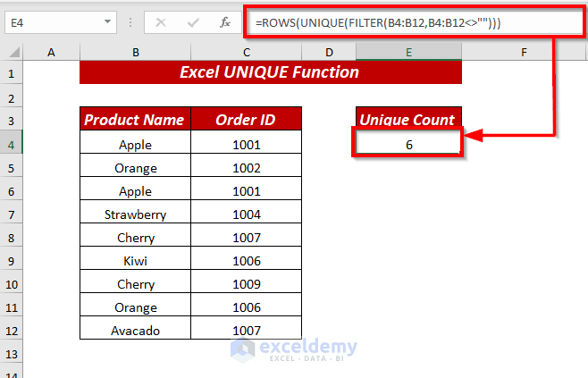Image resolution: width=588 pixels, height=378 pixels.
Task: Select column E header
Action: click(408, 52)
